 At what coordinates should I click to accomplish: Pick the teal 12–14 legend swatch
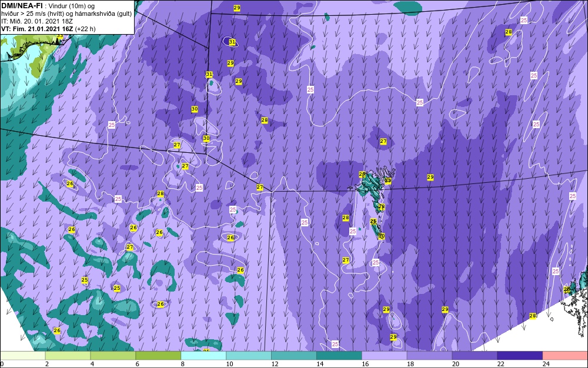point(294,356)
